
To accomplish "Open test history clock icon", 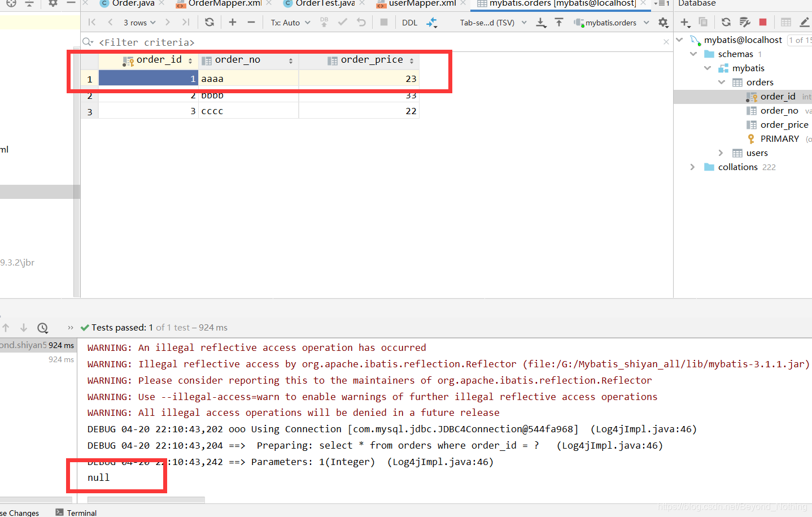I will pos(42,328).
